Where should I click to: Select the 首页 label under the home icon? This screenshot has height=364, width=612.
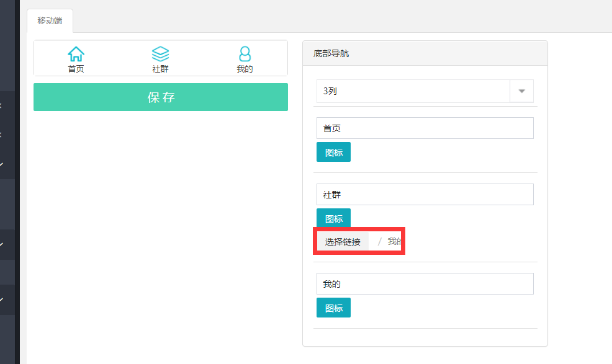pos(76,69)
